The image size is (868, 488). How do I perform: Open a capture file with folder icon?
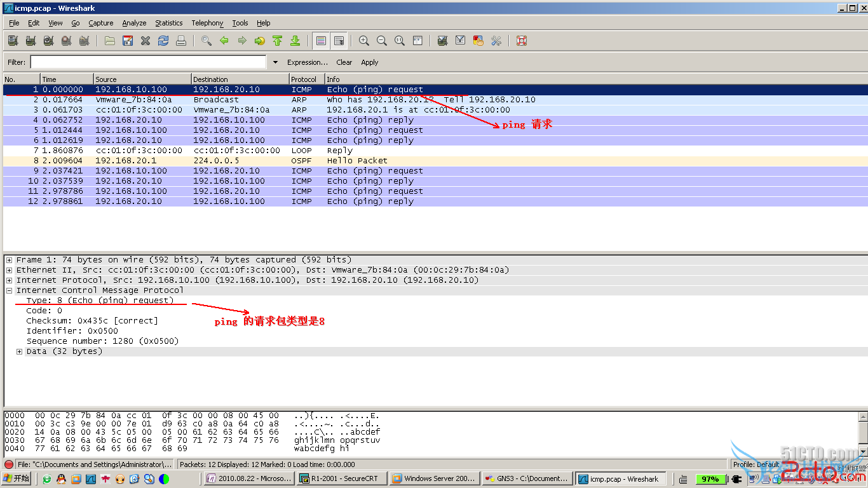[110, 41]
